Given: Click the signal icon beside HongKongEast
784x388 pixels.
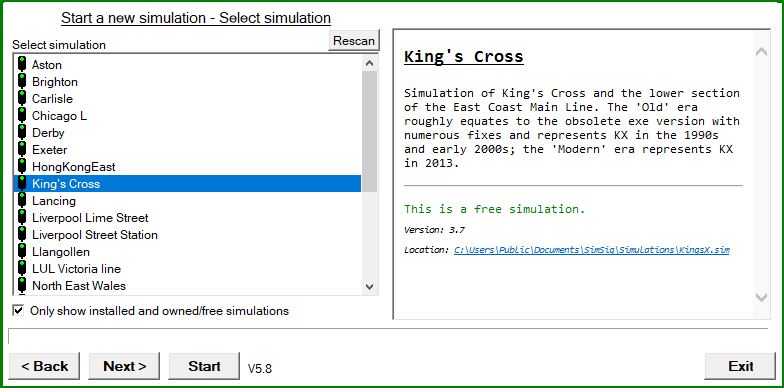Looking at the screenshot, I should click(x=22, y=166).
